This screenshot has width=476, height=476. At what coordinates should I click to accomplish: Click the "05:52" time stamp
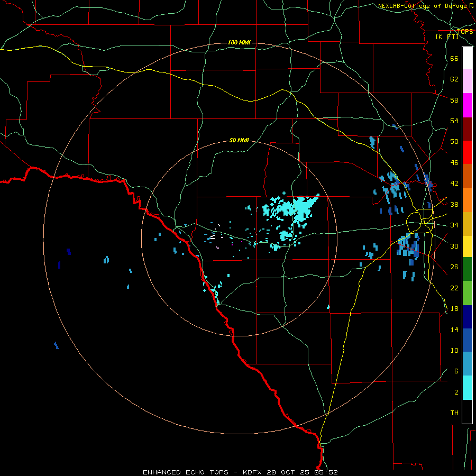click(325, 472)
